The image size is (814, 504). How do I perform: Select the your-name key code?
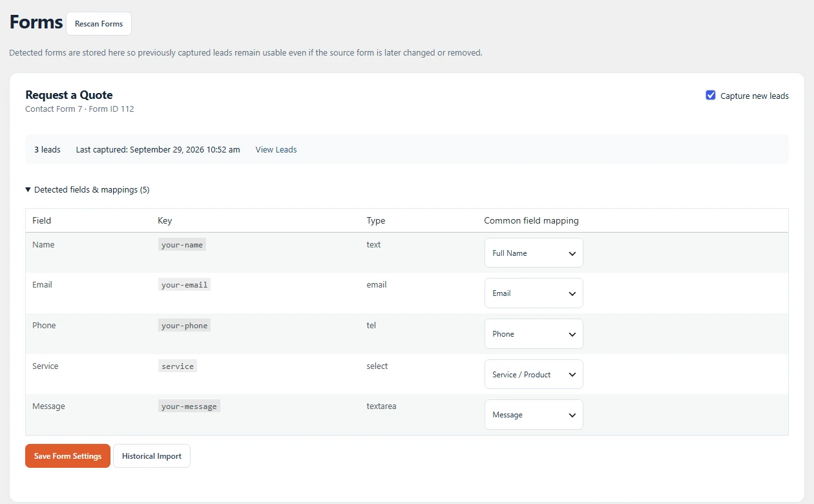182,245
